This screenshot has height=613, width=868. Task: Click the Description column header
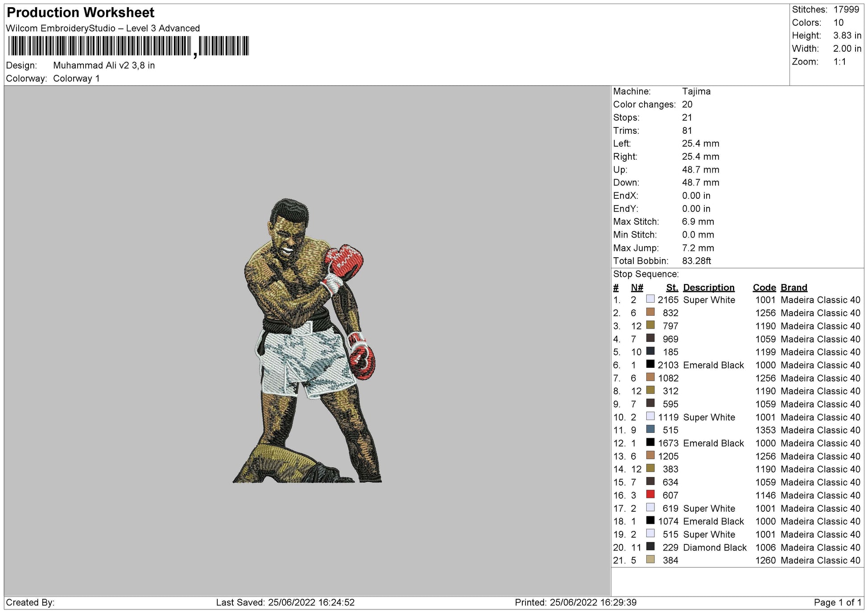pos(708,288)
